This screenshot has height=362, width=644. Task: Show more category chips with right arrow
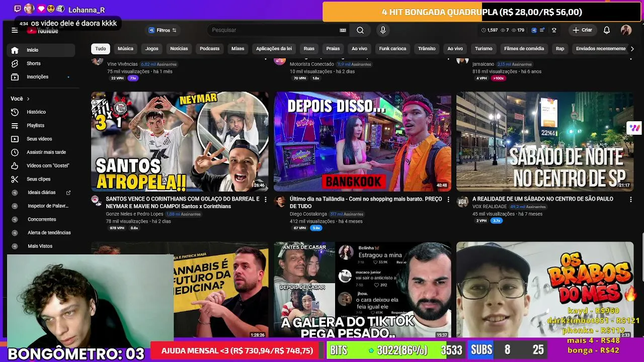pos(632,49)
